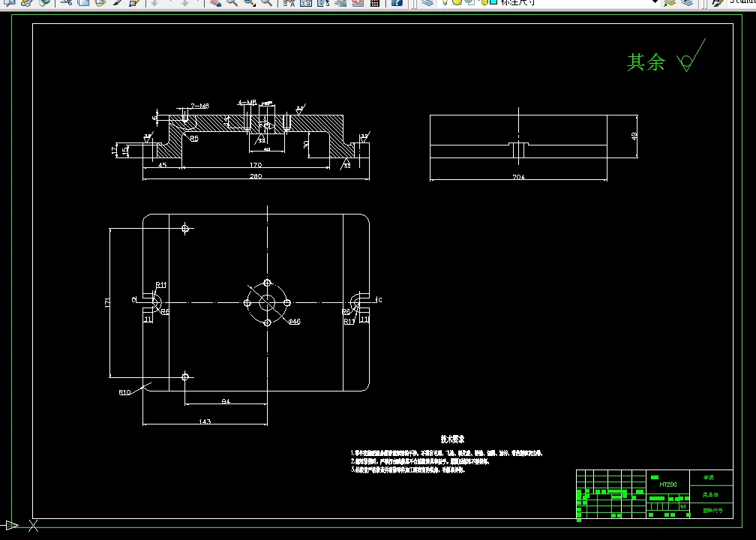Open the Properties palette icon
This screenshot has width=756, height=540.
(288, 2)
